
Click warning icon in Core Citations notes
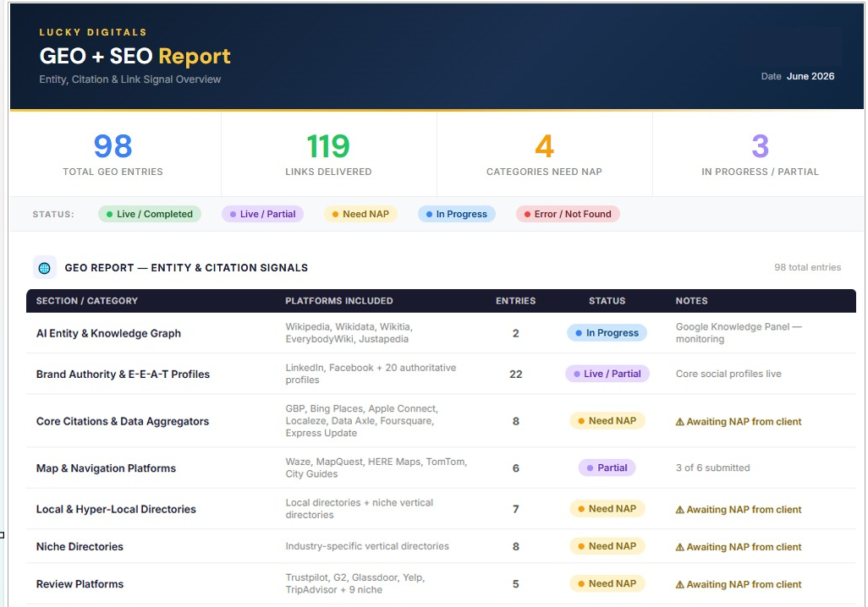pos(680,422)
